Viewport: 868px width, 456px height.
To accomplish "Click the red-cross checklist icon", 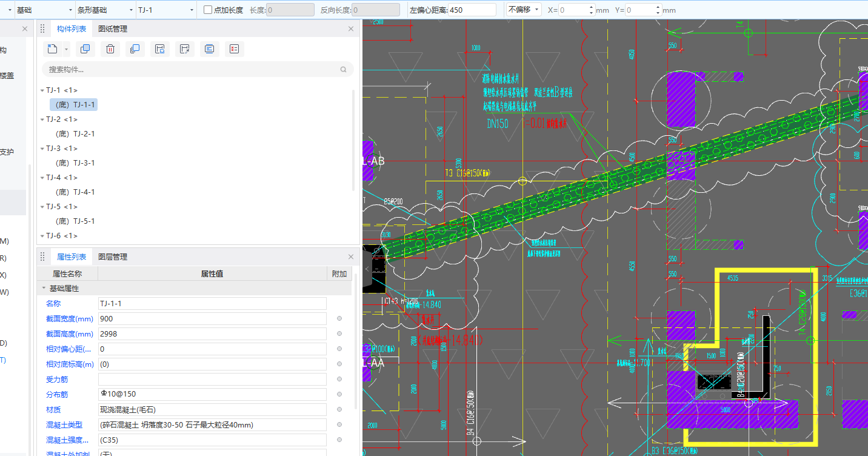I will (x=234, y=49).
